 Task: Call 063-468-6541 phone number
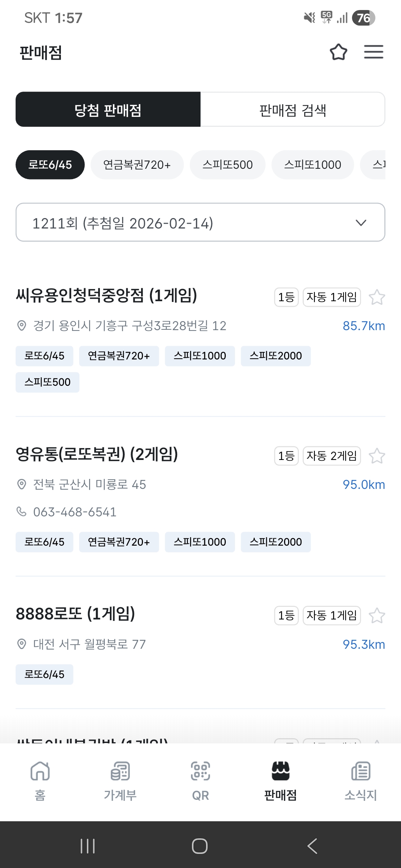[x=75, y=512]
